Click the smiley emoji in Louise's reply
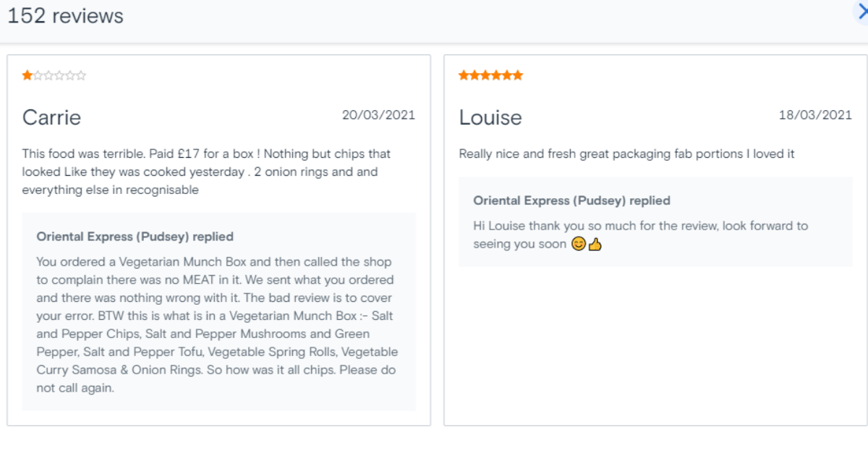The height and width of the screenshot is (456, 868). coord(578,245)
